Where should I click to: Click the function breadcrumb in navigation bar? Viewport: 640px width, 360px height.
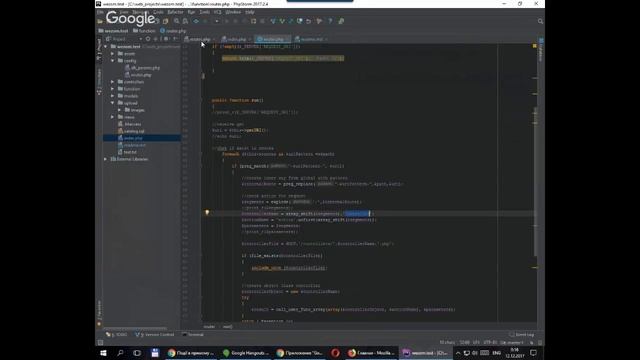click(144, 31)
